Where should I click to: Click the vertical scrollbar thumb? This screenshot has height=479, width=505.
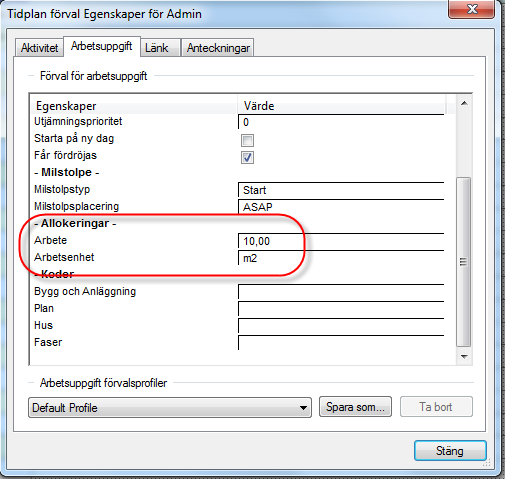[463, 262]
